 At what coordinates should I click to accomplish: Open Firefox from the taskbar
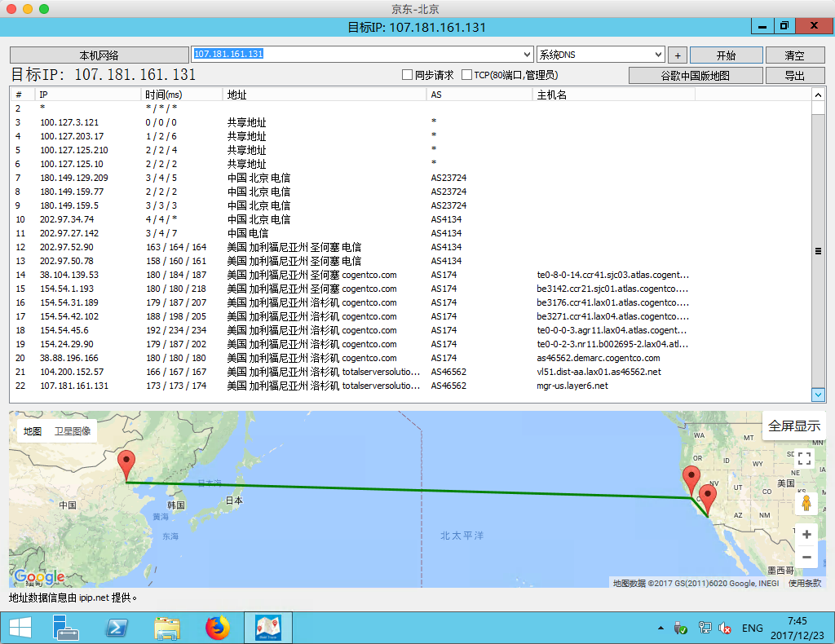(x=217, y=628)
